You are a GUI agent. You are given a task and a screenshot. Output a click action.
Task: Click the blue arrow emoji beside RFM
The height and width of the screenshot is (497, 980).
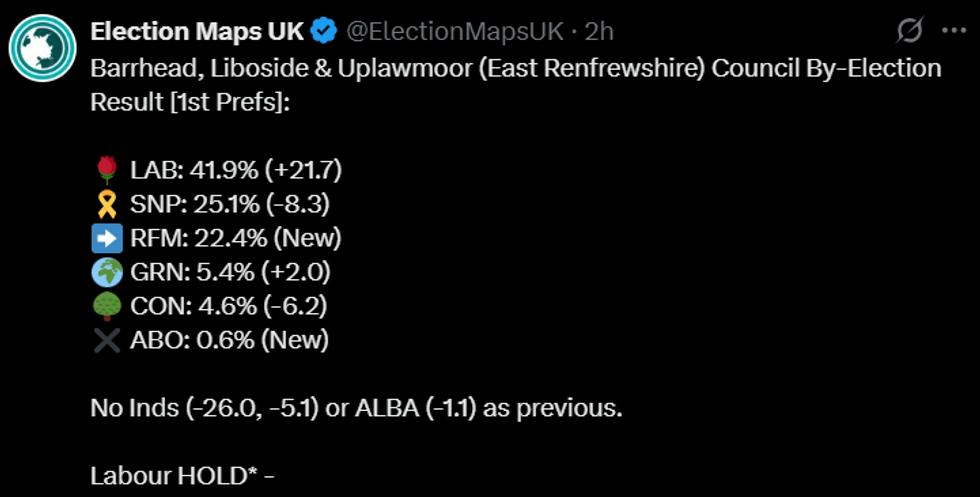[x=105, y=239]
